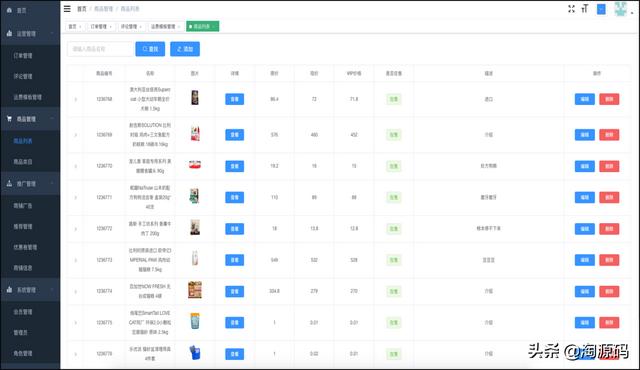Open 运费模板管理 in the sidebar
Screen dimensions: 640x370
pos(30,97)
